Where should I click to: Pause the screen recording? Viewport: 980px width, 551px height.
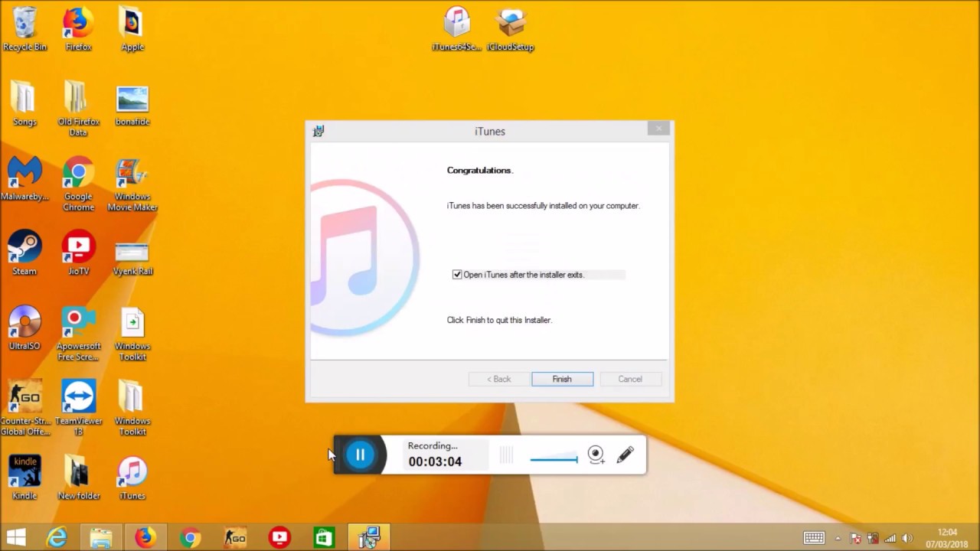[360, 455]
